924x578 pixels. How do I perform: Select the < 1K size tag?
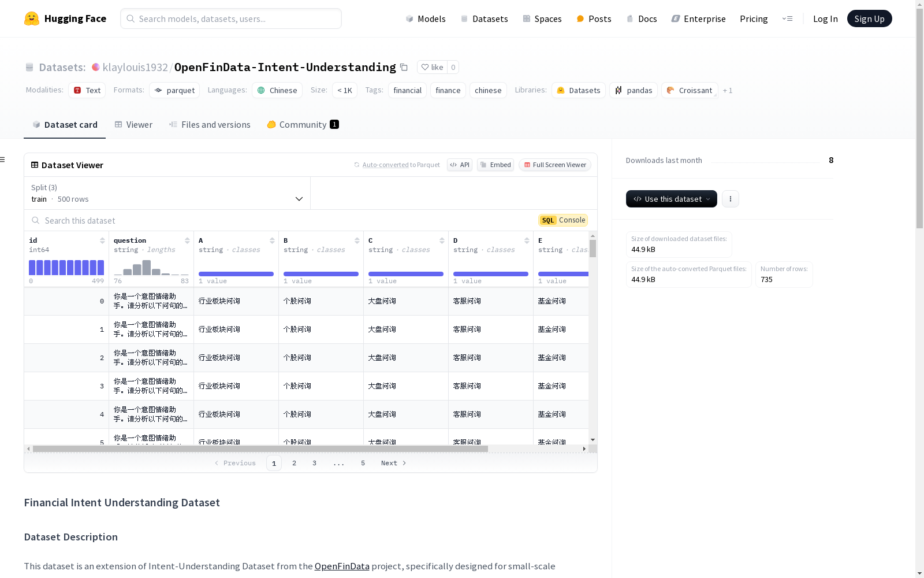[345, 90]
